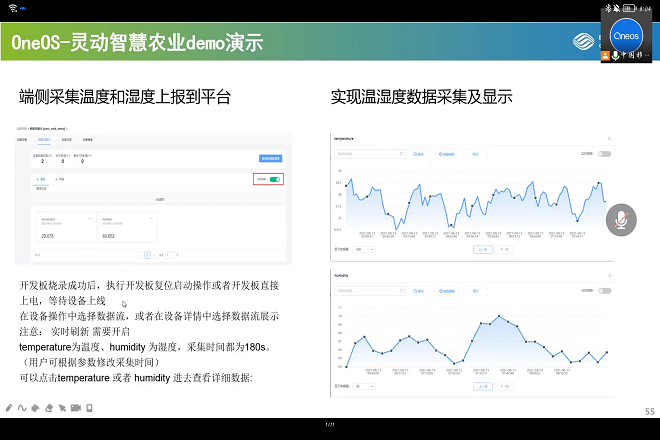Click the blue data stream management button

[x=270, y=159]
